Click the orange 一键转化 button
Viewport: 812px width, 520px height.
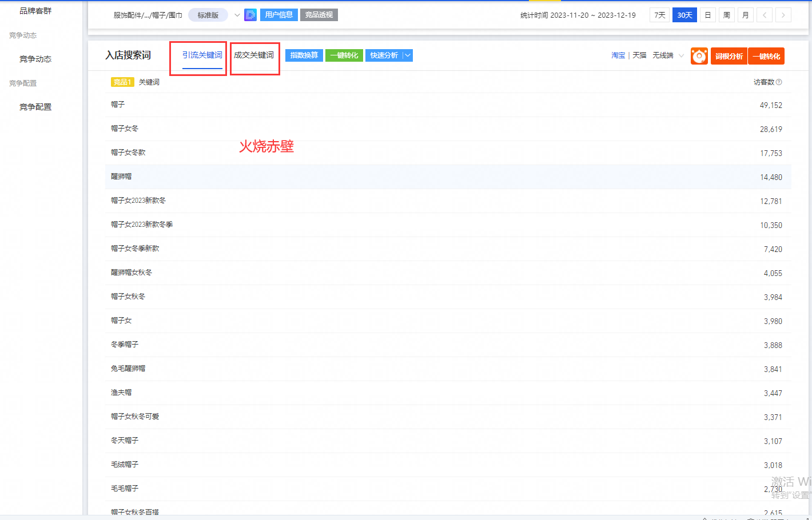(x=766, y=56)
